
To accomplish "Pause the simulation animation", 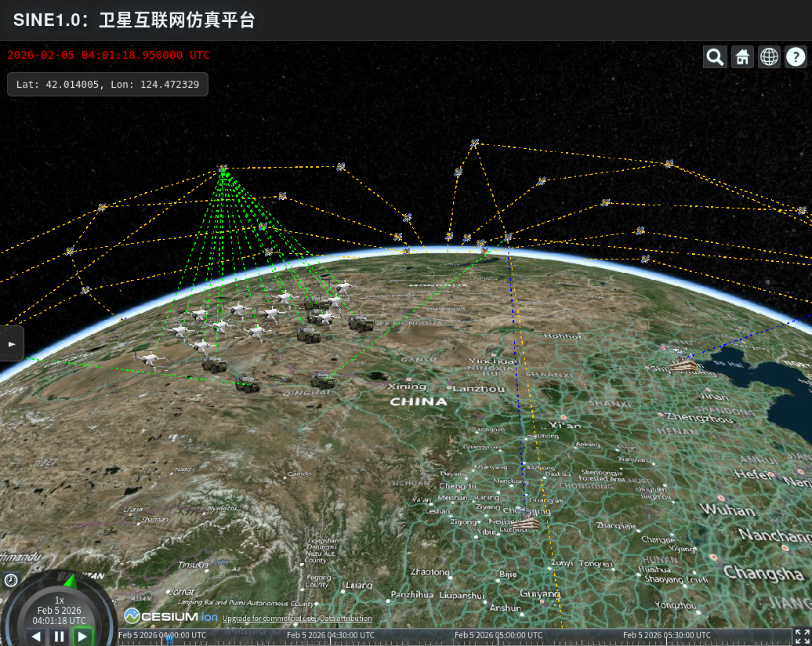I will [x=59, y=637].
